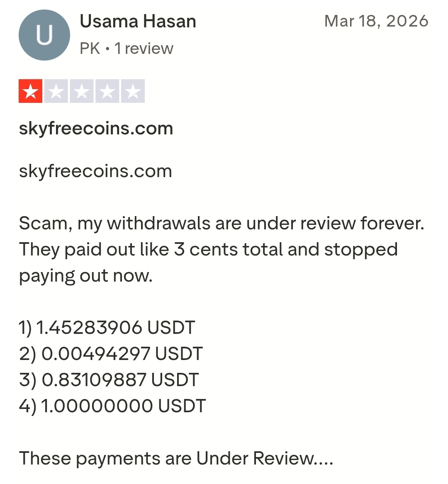This screenshot has height=484, width=448.
Task: Click the red first rating star
Action: point(30,91)
